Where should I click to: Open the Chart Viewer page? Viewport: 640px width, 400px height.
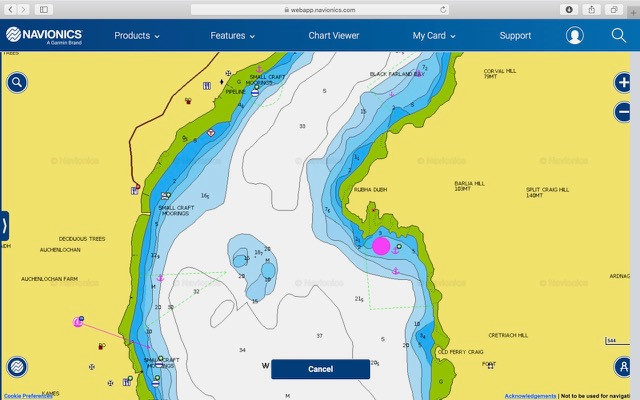333,36
